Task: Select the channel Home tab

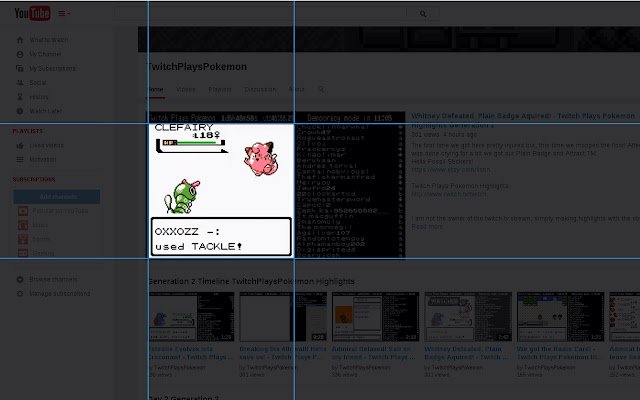Action: (x=156, y=89)
